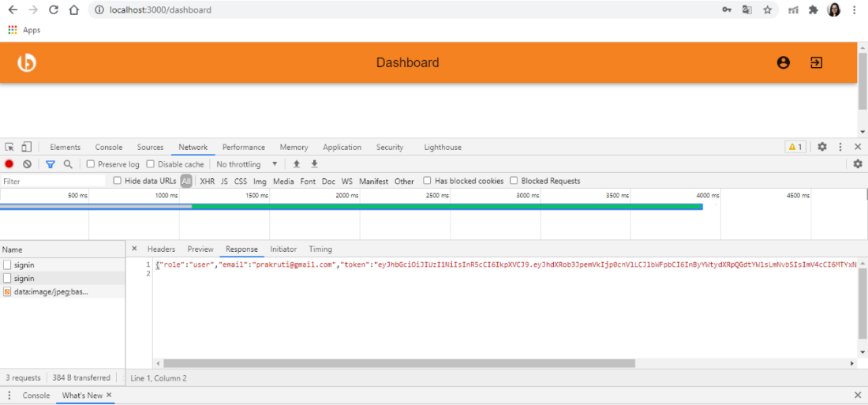Check the Disable cache option
This screenshot has height=405, width=868.
pyautogui.click(x=151, y=164)
